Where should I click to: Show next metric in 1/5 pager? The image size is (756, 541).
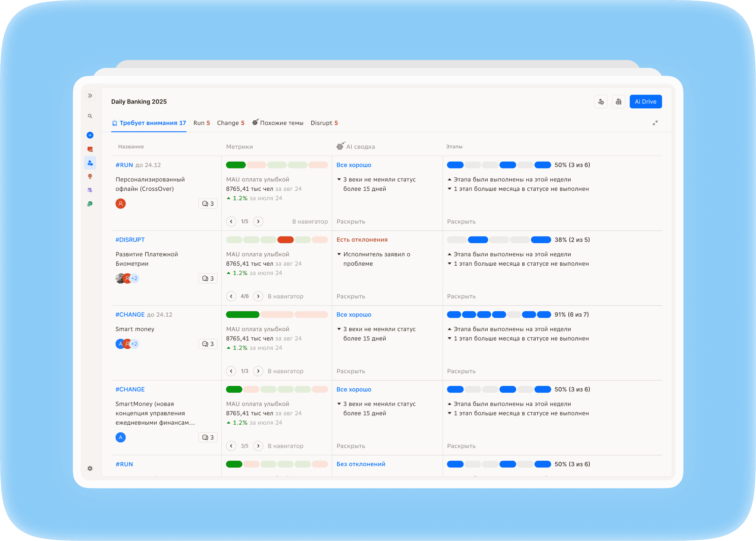258,221
